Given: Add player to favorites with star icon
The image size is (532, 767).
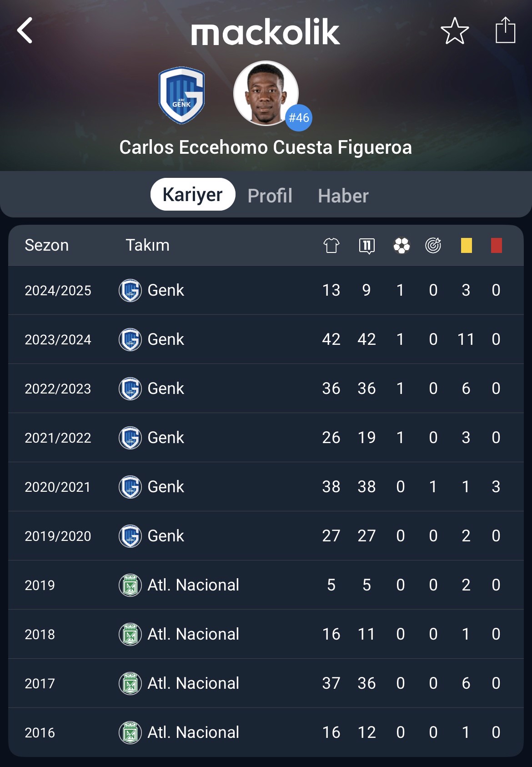Looking at the screenshot, I should click(455, 31).
